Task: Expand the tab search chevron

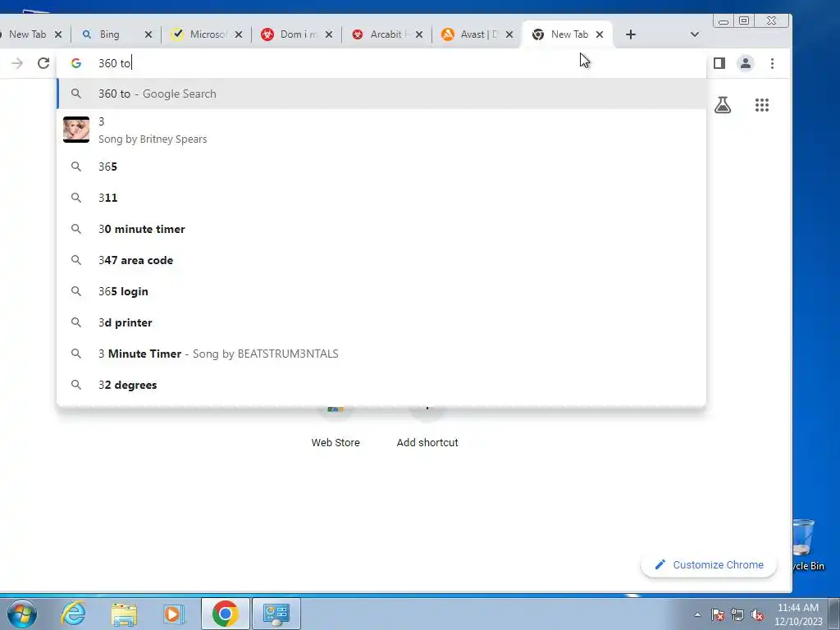Action: coord(694,34)
